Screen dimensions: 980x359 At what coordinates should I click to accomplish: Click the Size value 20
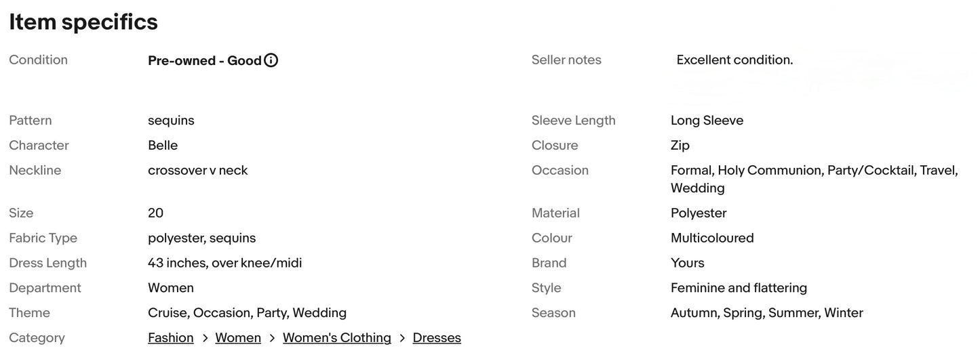click(155, 213)
